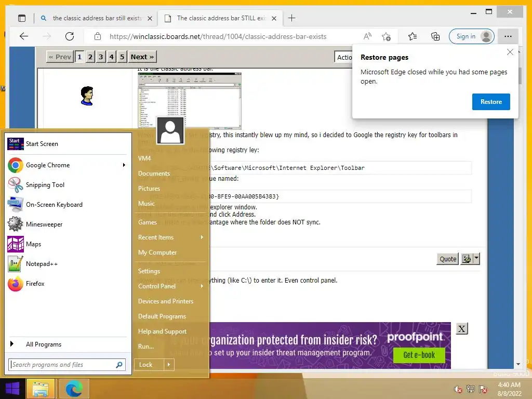Open Devices and Printers

coord(166,301)
